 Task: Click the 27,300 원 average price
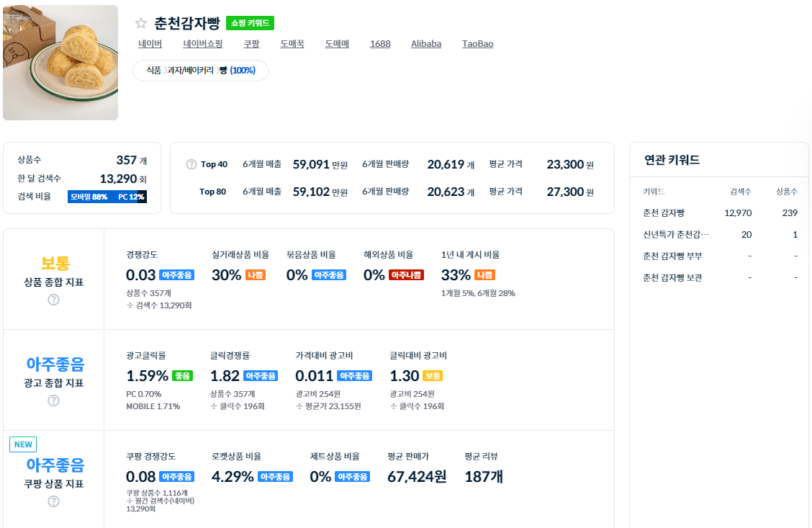coord(570,192)
